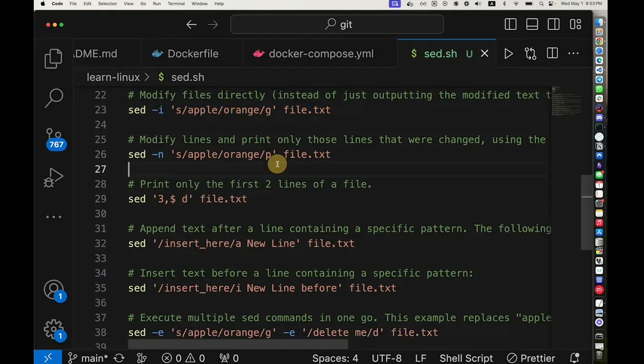
Task: Click the horizontal editor scrollbar thumb
Action: point(238,344)
